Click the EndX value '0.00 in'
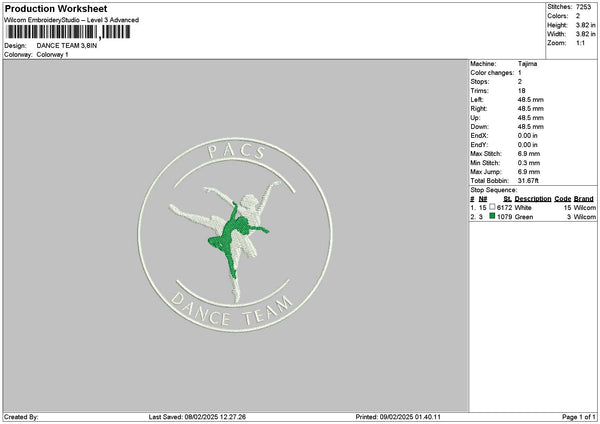 tap(528, 136)
